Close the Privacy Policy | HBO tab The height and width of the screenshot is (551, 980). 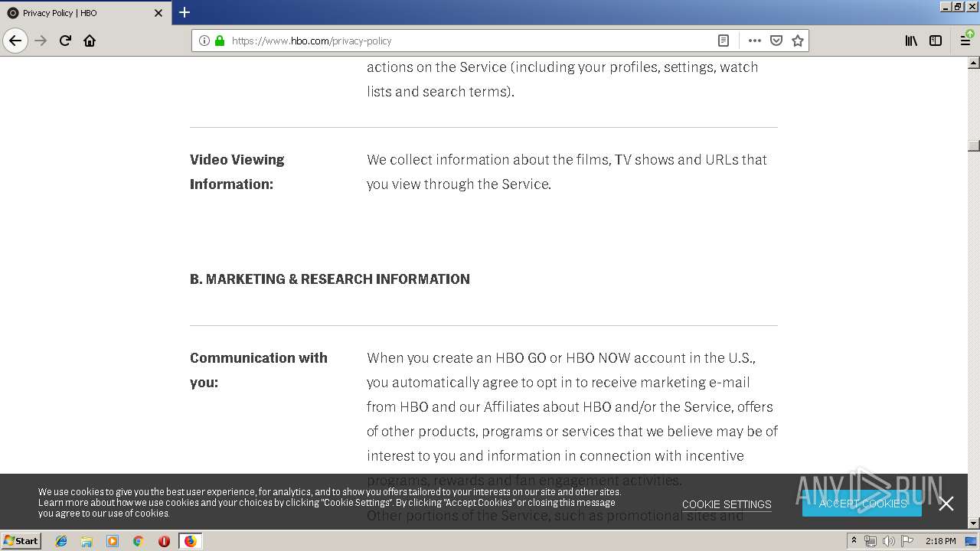[x=158, y=13]
